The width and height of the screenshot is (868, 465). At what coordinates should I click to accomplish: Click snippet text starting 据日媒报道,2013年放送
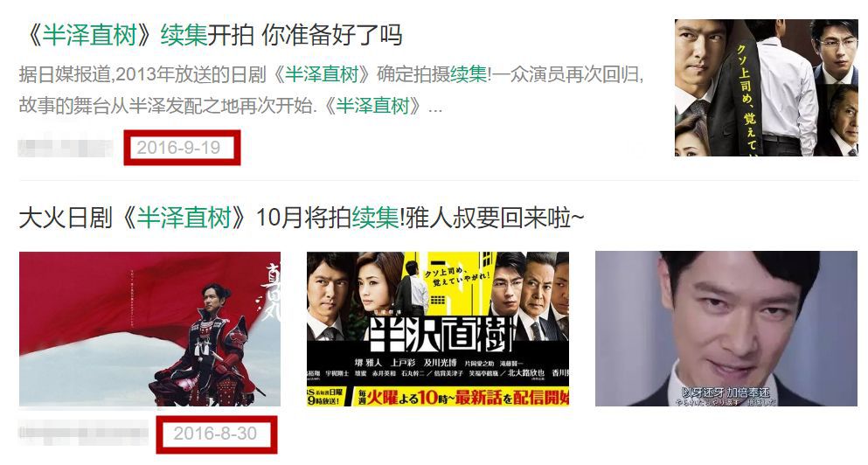pyautogui.click(x=331, y=74)
